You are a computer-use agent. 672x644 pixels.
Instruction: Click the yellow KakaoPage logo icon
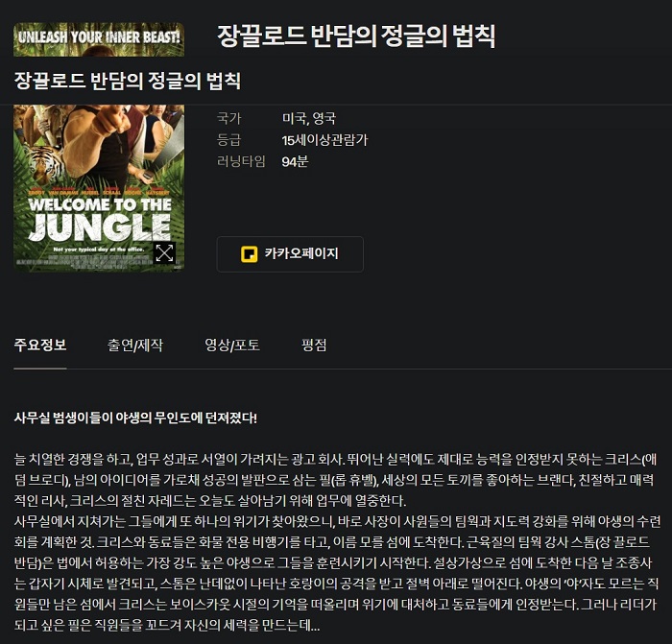point(249,254)
